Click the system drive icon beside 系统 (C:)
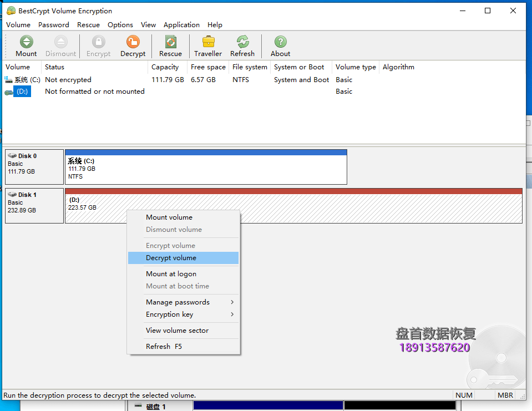Image resolution: width=532 pixels, height=411 pixels. point(8,80)
